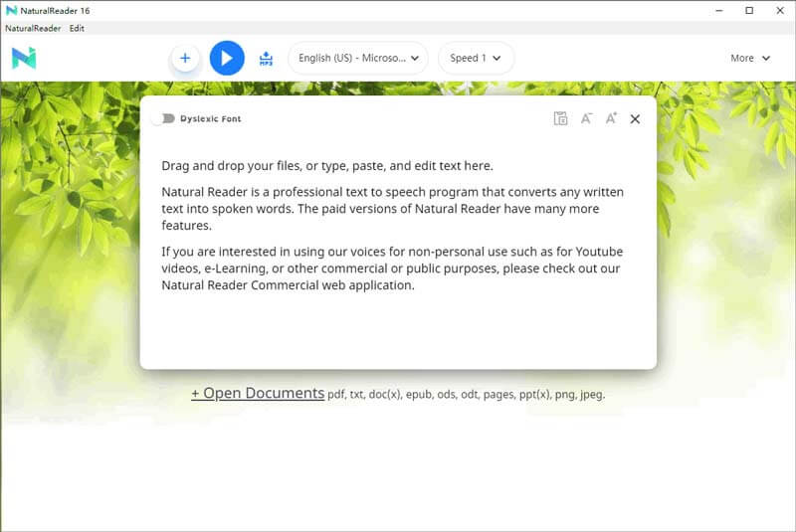
Task: Click the plus add document button
Action: 185,59
